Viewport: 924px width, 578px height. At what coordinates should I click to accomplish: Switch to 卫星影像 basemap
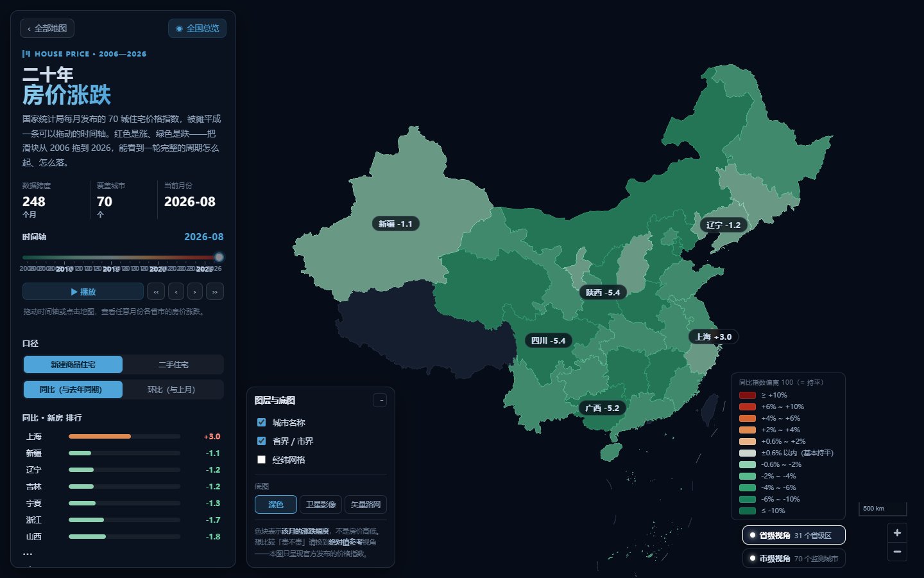click(321, 504)
